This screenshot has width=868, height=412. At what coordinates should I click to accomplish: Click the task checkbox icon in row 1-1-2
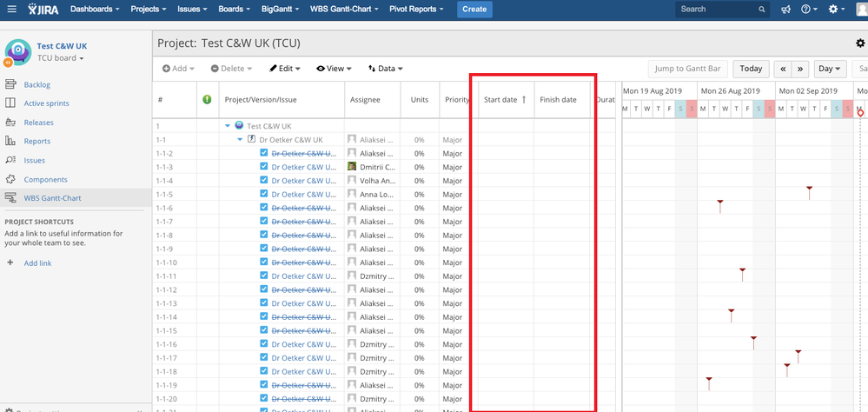coord(264,153)
